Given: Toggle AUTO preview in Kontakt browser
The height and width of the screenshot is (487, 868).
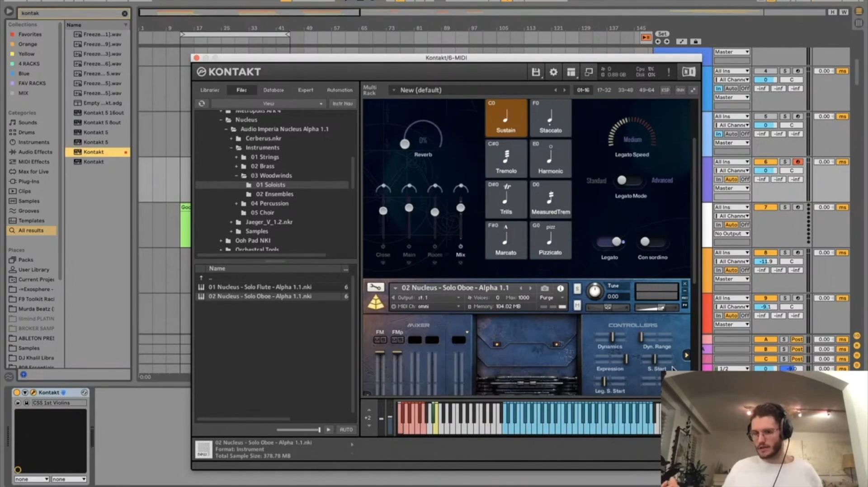Looking at the screenshot, I should click(346, 430).
